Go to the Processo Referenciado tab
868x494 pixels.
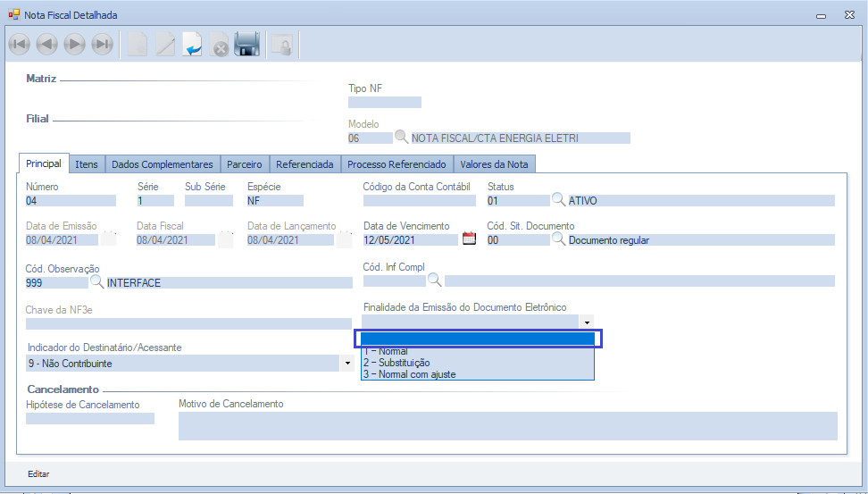[396, 164]
